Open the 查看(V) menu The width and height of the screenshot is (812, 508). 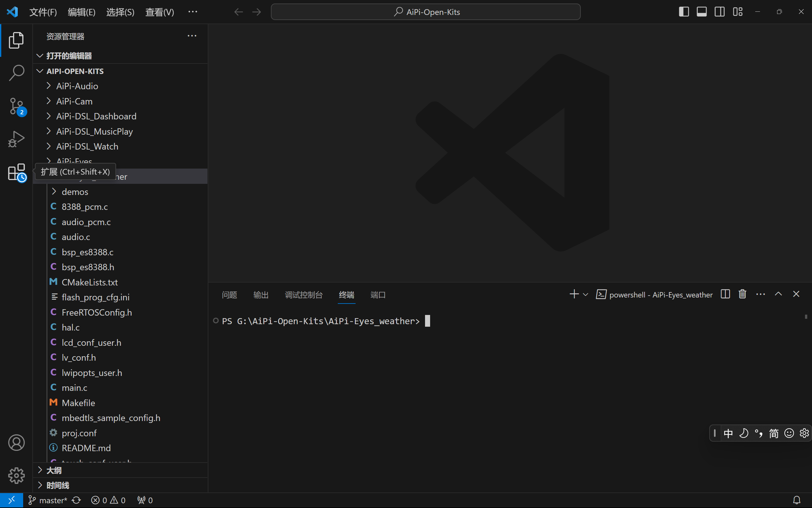(x=159, y=12)
